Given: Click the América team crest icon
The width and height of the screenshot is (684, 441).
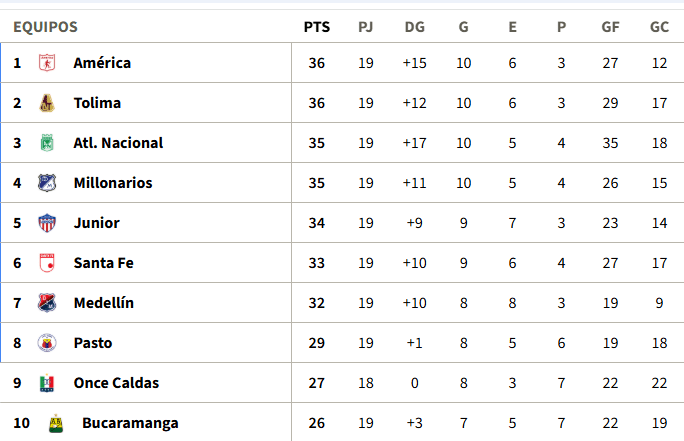Looking at the screenshot, I should (x=47, y=63).
